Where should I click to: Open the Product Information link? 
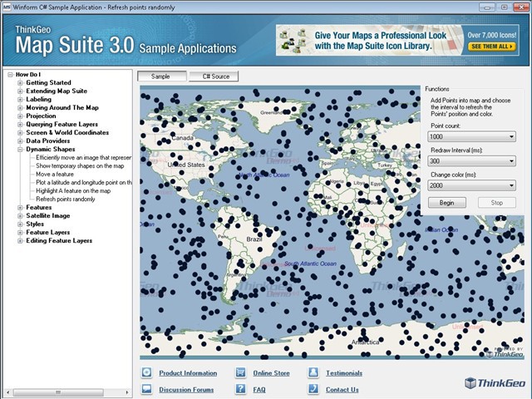pos(188,373)
